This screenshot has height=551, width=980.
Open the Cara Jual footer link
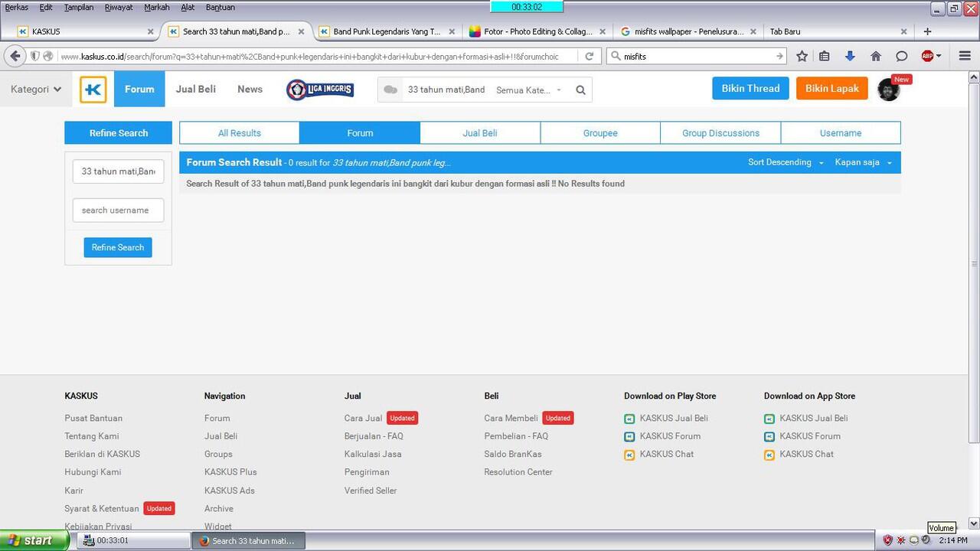pos(363,419)
